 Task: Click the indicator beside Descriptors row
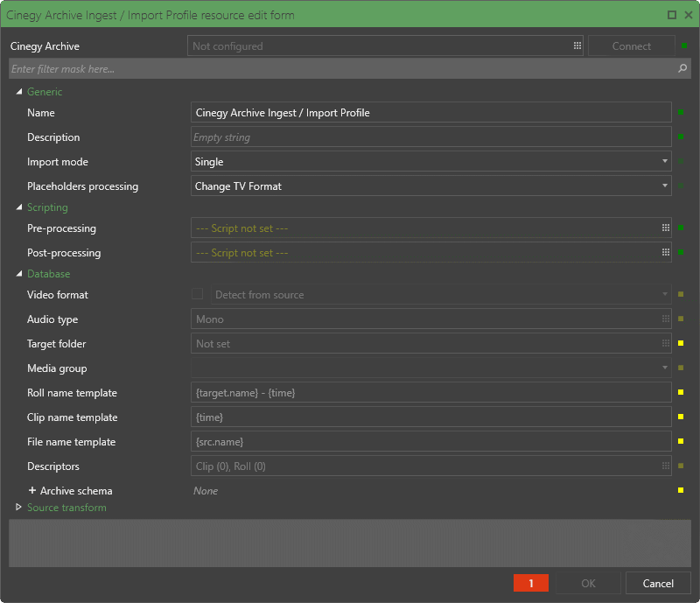[681, 466]
